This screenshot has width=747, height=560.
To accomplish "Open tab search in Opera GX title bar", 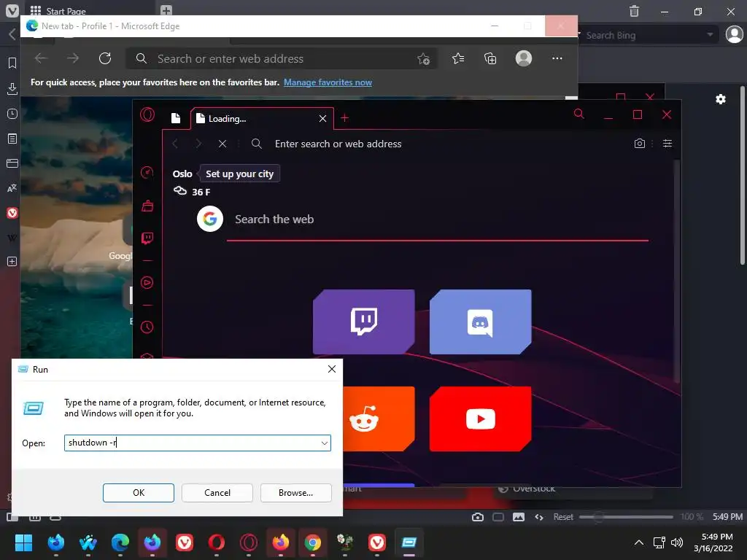I will click(x=578, y=114).
